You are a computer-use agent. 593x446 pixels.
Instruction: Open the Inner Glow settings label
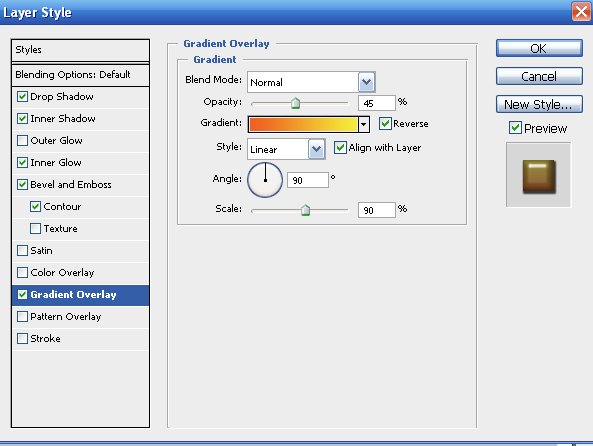[x=56, y=162]
